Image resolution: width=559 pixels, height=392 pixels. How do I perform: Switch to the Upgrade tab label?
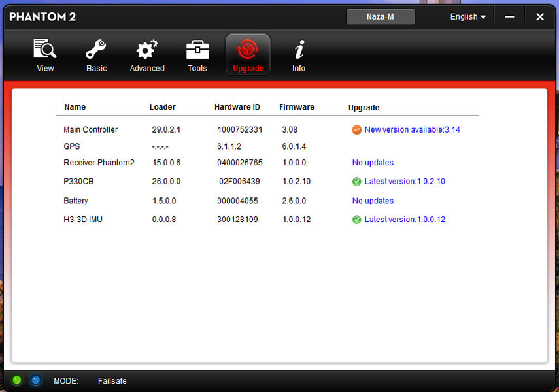[x=248, y=68]
